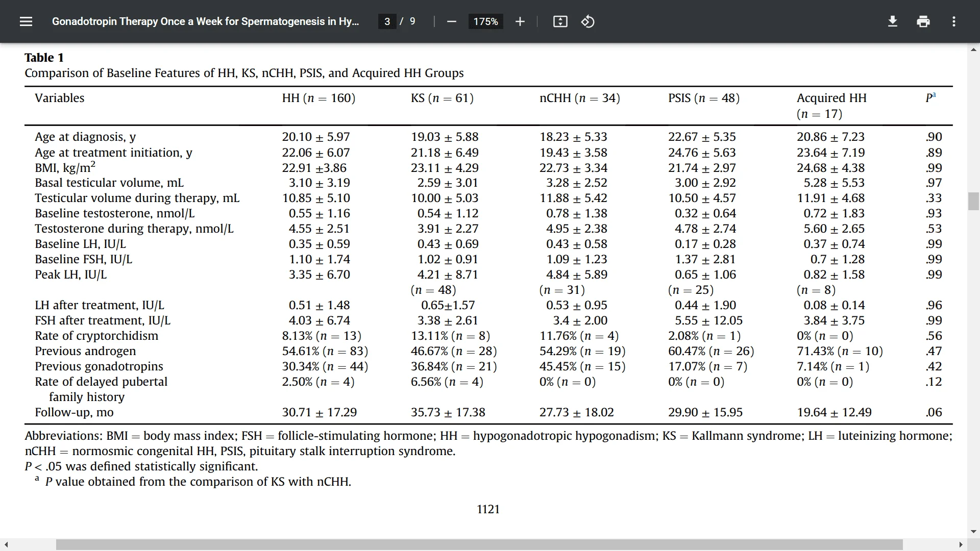Click the 'Baseline LH, IU/L' label
This screenshot has height=551, width=980.
80,244
